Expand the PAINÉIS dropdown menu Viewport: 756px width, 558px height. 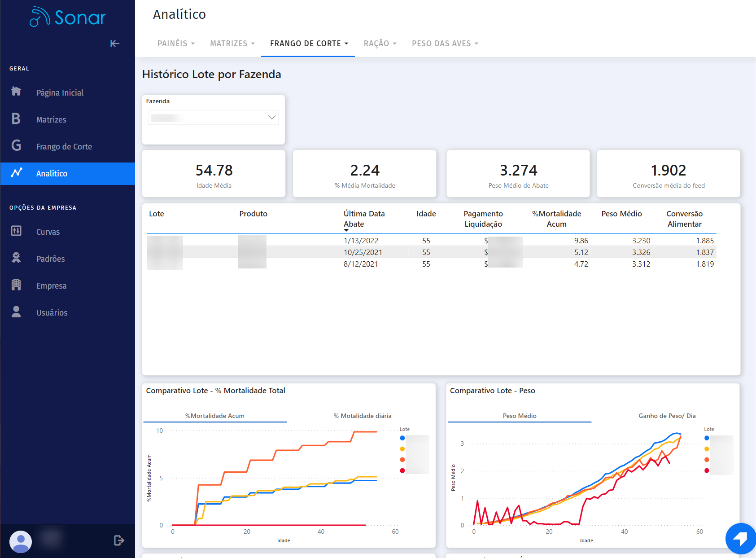[x=176, y=44]
